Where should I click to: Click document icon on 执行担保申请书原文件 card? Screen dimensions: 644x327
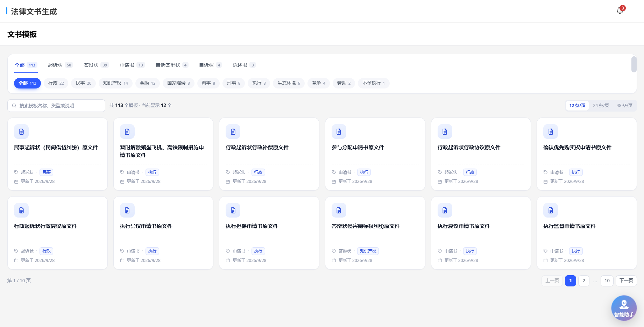click(233, 211)
